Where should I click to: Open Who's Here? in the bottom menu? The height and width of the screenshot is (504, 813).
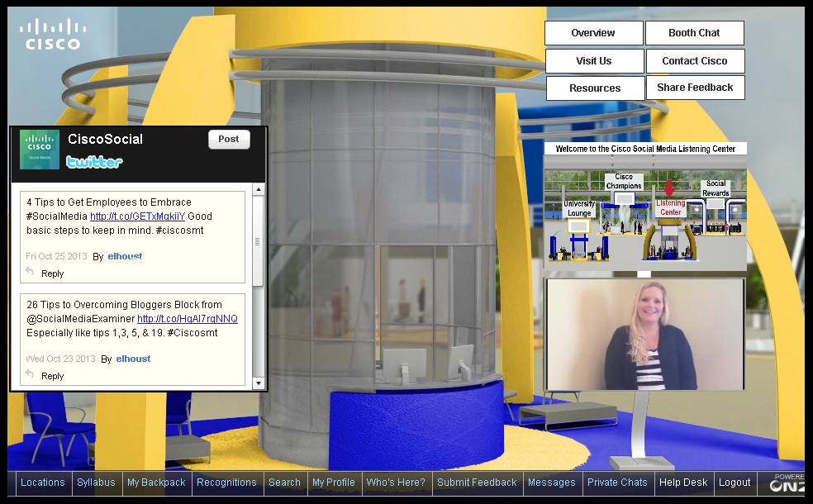396,483
